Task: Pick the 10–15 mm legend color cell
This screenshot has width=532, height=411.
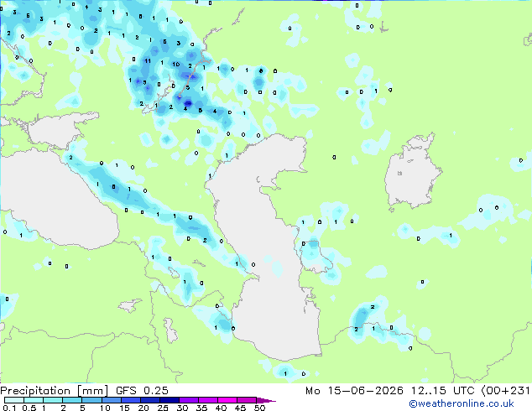Action: pyautogui.click(x=111, y=400)
